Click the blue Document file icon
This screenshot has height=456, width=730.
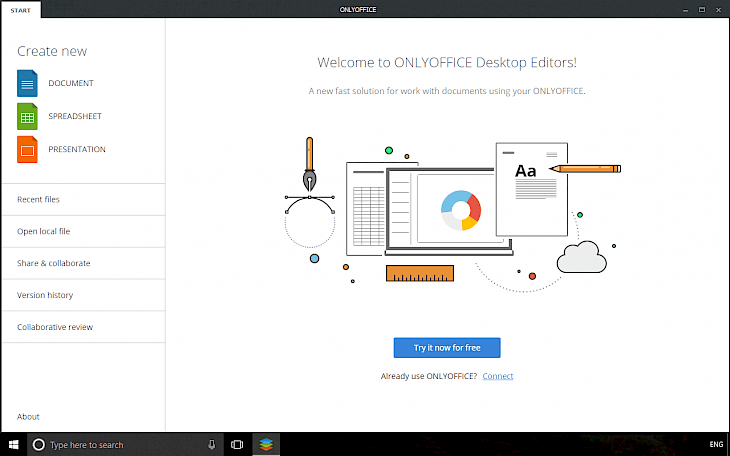pyautogui.click(x=27, y=83)
